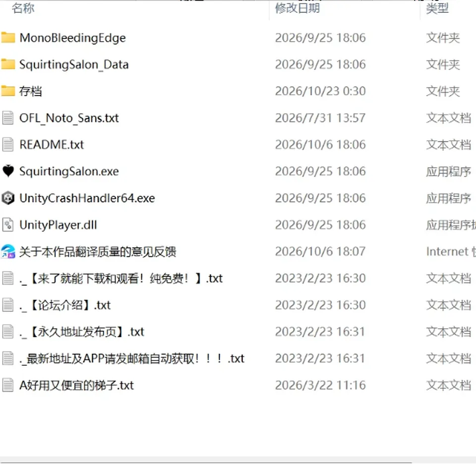Click the 文件夹 type of MonoBleedingEdge
Viewport: 476px width, 464px height.
[443, 38]
